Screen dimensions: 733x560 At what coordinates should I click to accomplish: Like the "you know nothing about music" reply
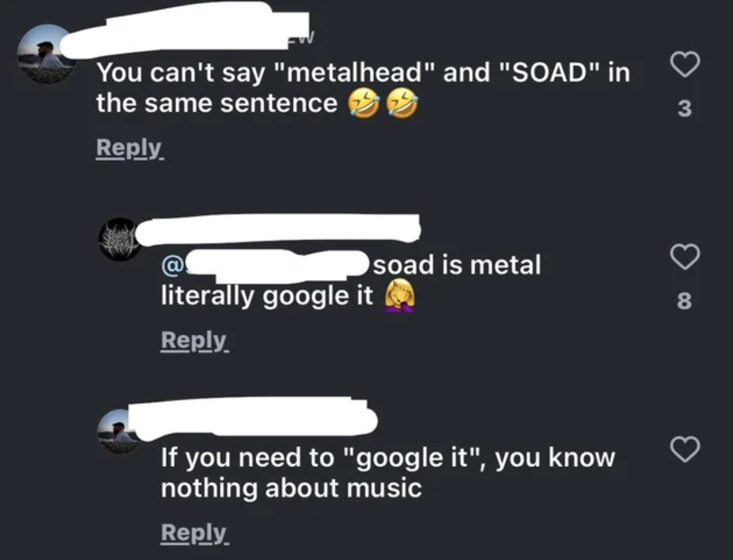coord(685,449)
